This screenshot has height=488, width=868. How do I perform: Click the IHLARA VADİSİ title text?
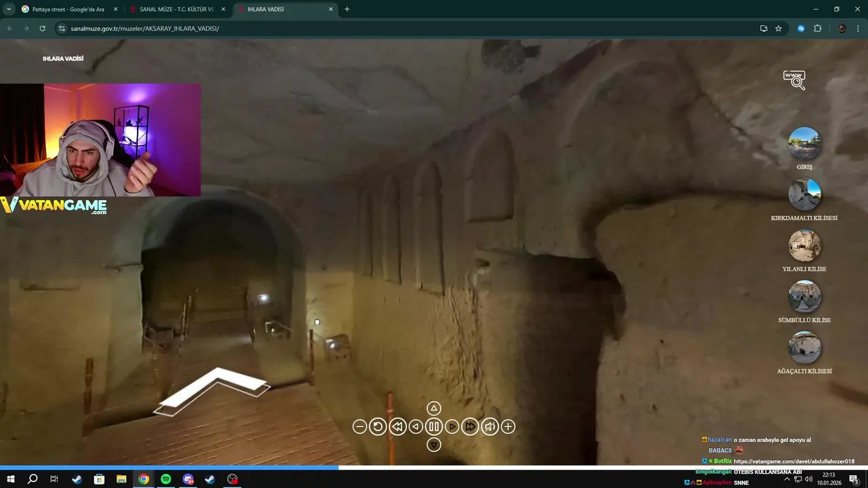pyautogui.click(x=63, y=59)
